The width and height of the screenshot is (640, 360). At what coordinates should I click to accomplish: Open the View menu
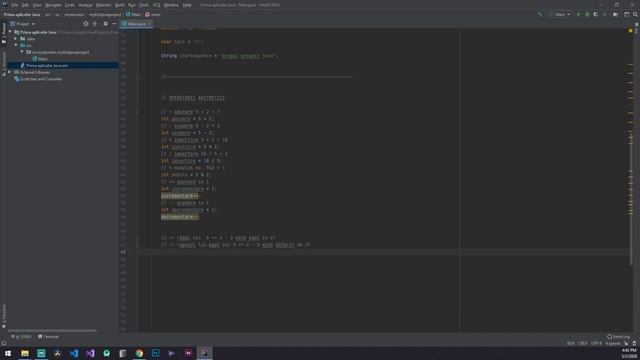point(37,5)
